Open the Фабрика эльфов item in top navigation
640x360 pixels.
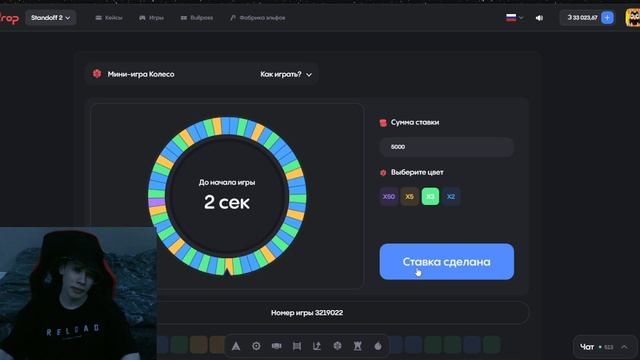[x=258, y=18]
